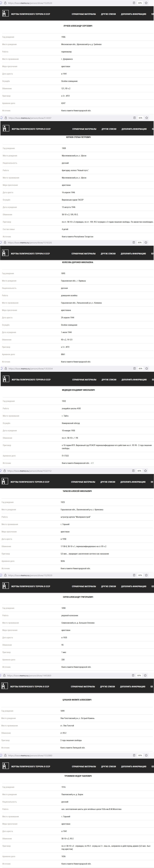This screenshot has height=868, width=154.
Task: Click padlock icon in address bar for person/show/1532112
Action: tap(4, 471)
